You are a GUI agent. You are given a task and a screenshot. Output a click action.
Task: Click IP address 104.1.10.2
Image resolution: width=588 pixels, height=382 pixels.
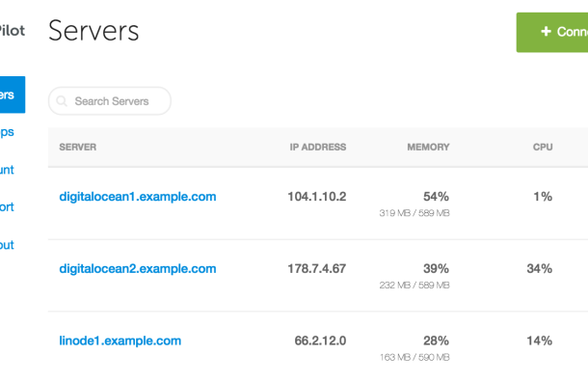(x=317, y=197)
